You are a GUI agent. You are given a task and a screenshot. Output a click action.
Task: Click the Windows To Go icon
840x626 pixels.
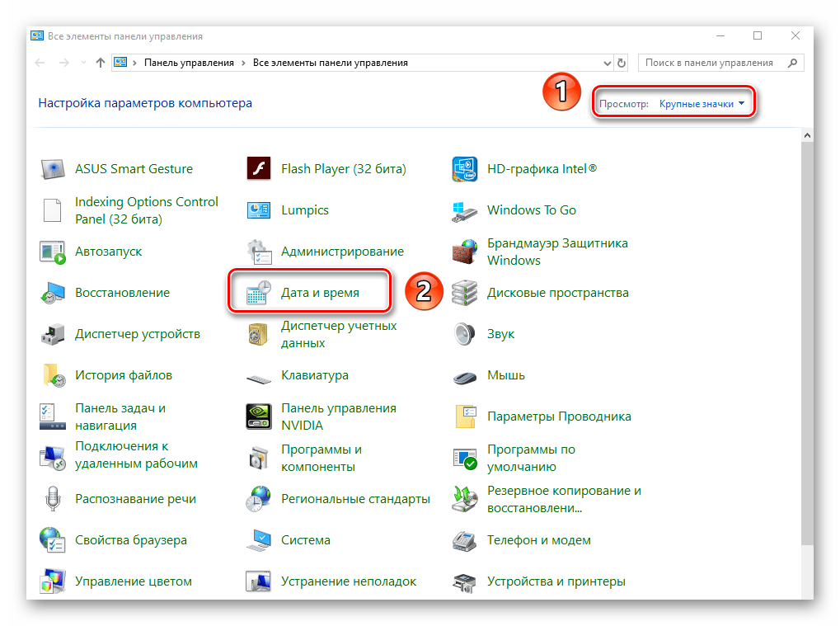464,211
